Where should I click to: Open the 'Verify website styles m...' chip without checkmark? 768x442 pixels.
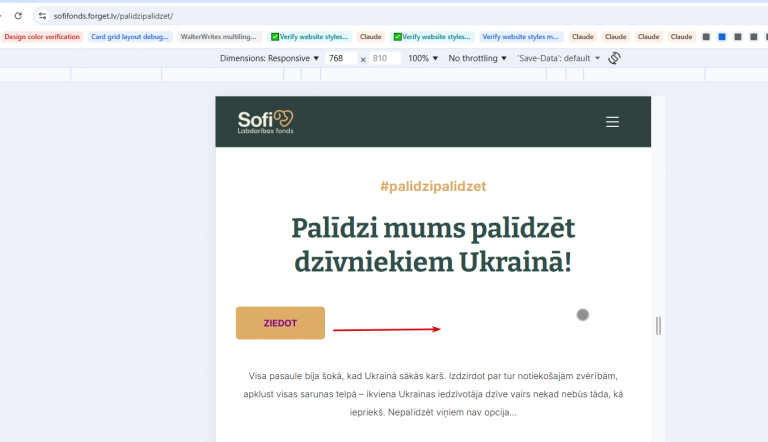click(x=520, y=37)
